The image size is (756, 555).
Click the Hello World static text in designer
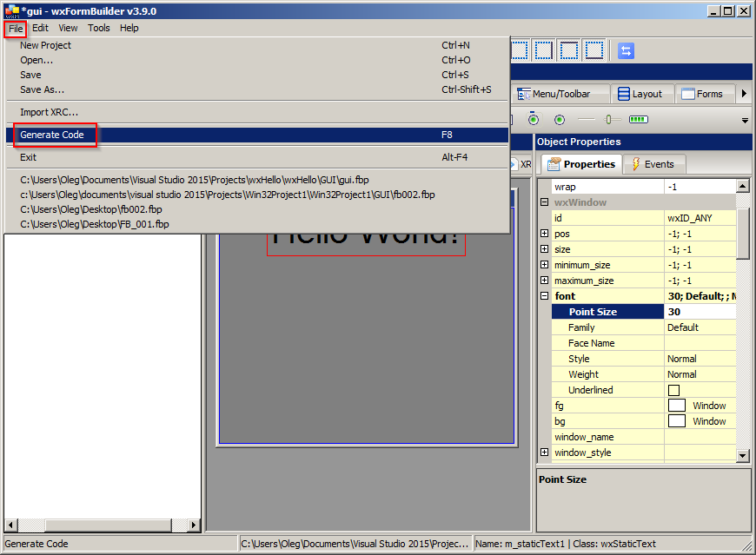[x=366, y=244]
